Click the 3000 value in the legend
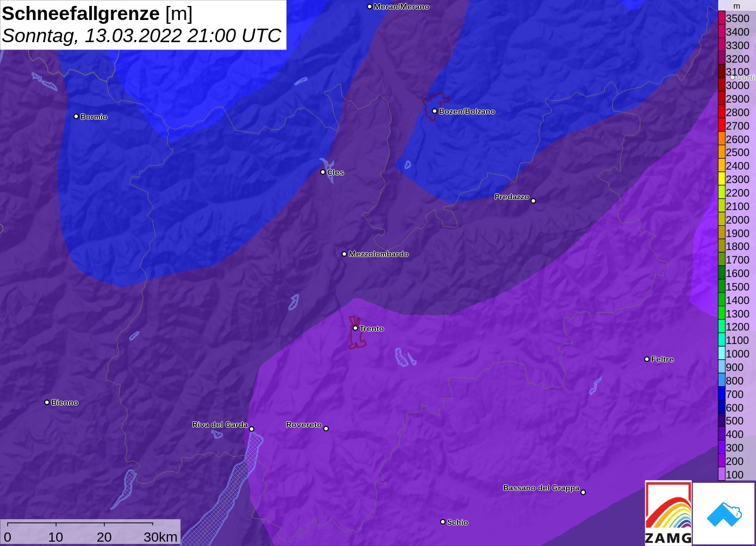The height and width of the screenshot is (546, 756). tap(737, 85)
